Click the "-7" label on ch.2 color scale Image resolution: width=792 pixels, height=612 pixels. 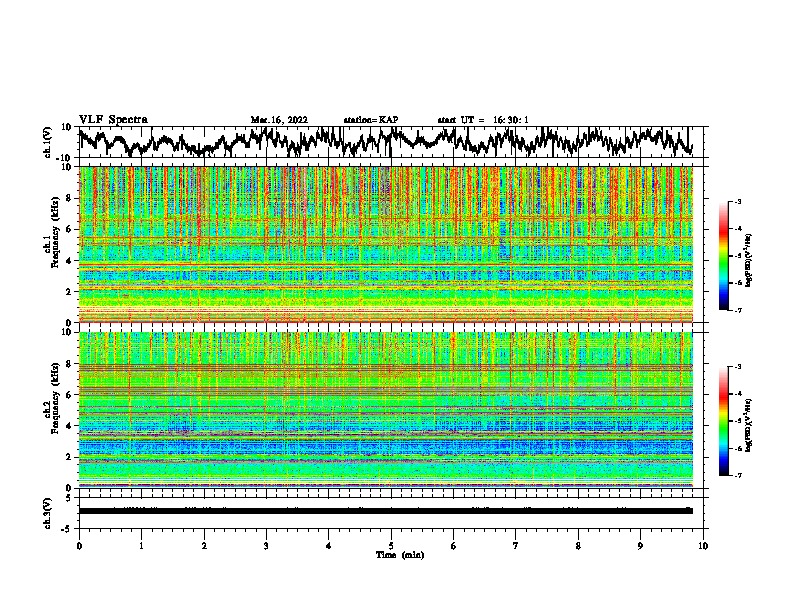point(737,475)
